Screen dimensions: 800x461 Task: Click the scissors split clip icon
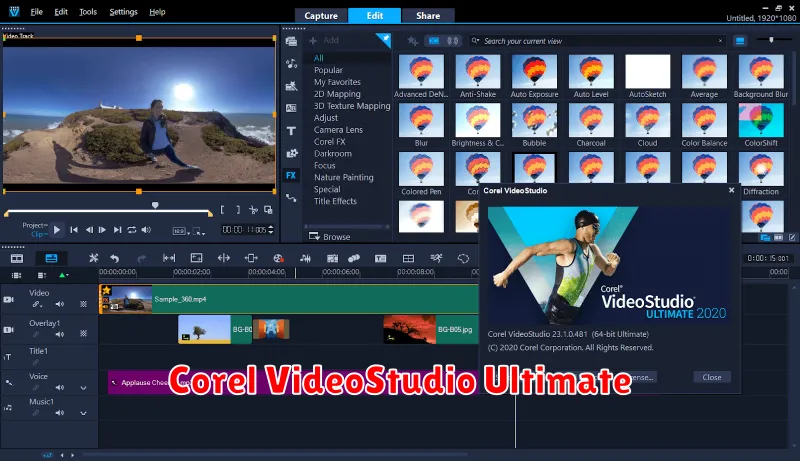click(253, 210)
